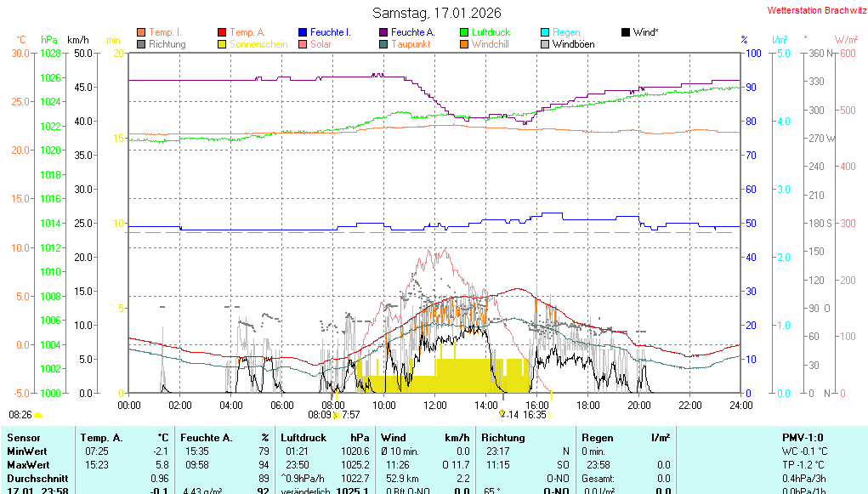The width and height of the screenshot is (868, 494).
Task: Click the red Temp. A. legend swatch
Action: point(223,32)
